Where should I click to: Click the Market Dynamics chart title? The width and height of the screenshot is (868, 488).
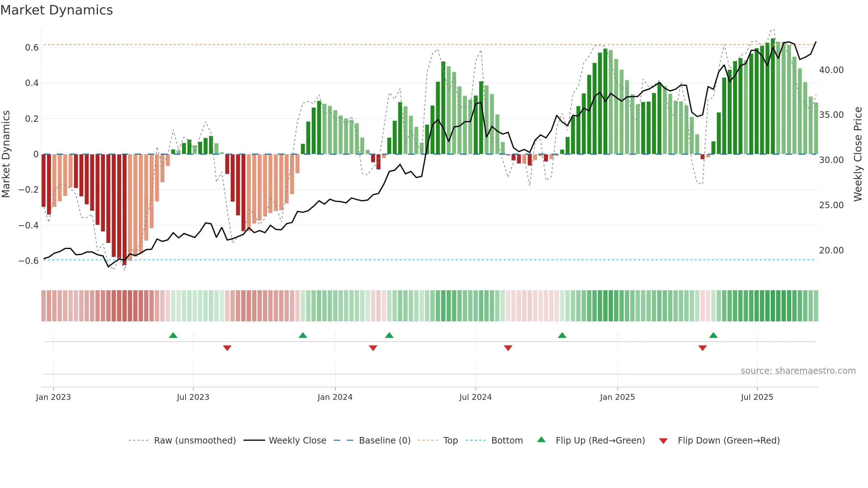click(56, 10)
